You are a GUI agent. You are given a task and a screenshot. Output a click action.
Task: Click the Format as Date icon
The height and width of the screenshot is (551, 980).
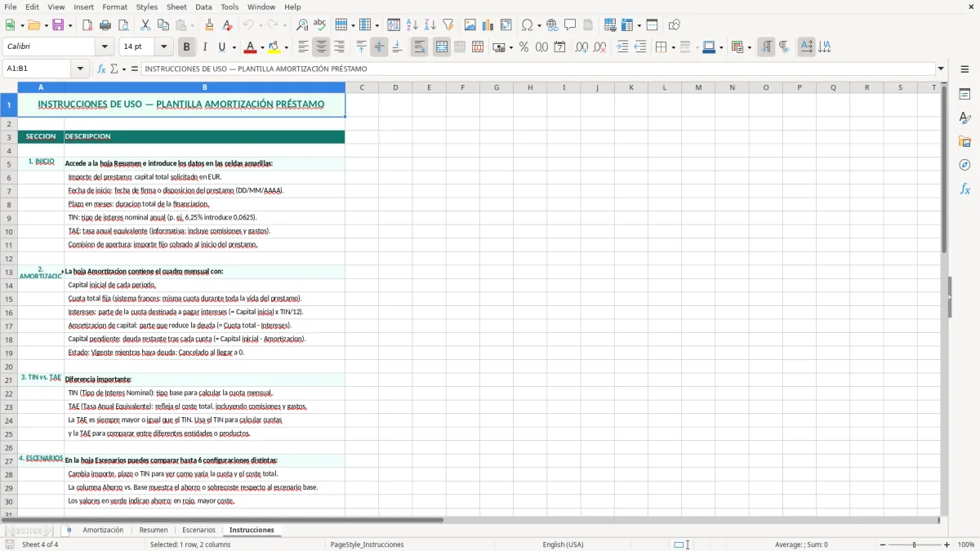pos(560,47)
